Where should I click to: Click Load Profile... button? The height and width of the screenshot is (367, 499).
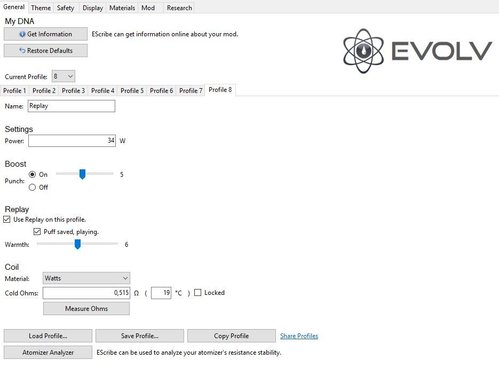[48, 336]
